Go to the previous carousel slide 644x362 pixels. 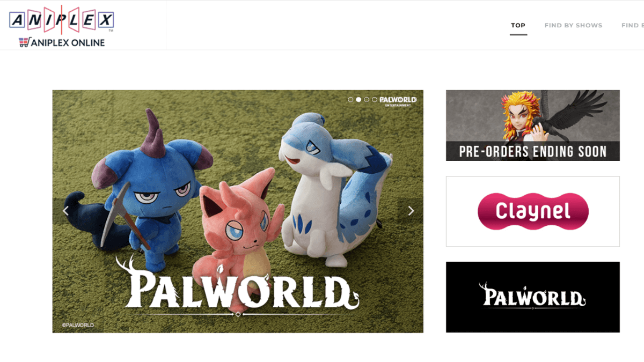click(65, 211)
